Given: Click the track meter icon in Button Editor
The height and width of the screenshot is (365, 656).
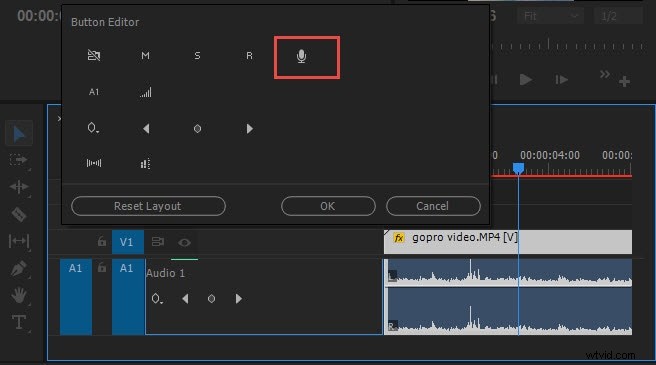Looking at the screenshot, I should [145, 164].
